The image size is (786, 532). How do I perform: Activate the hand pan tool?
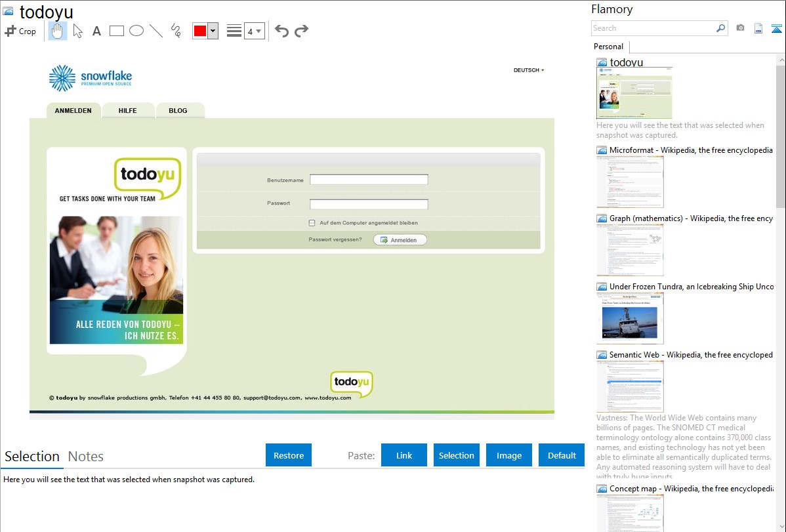(58, 31)
